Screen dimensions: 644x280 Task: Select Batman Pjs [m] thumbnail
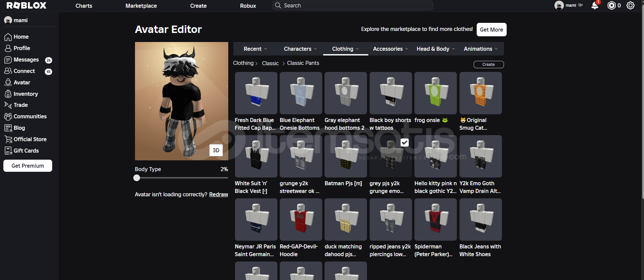[x=346, y=156]
